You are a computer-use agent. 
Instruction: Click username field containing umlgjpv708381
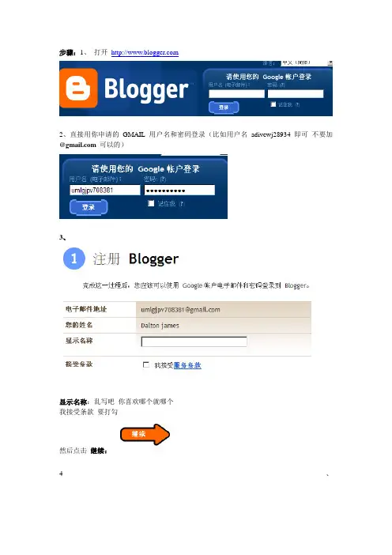[105, 190]
